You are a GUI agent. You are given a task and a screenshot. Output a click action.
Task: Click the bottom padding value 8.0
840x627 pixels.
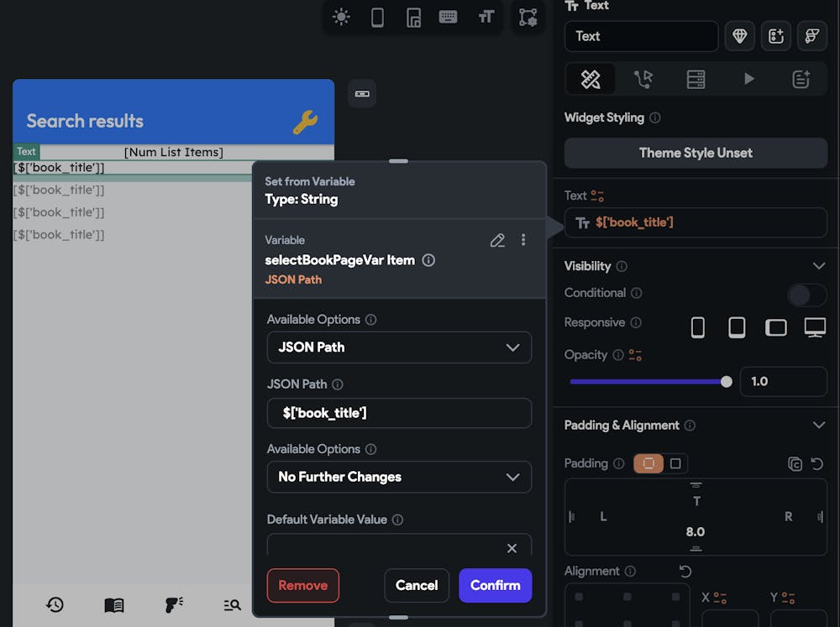pyautogui.click(x=696, y=531)
